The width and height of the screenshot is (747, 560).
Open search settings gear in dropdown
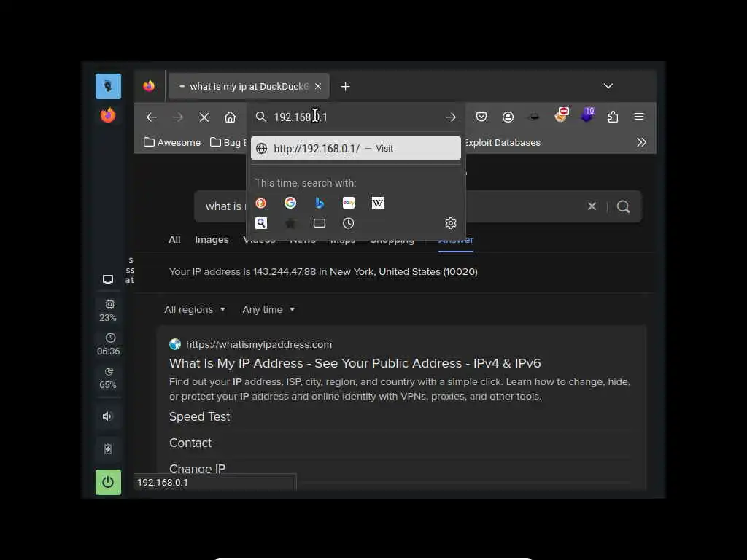451,223
